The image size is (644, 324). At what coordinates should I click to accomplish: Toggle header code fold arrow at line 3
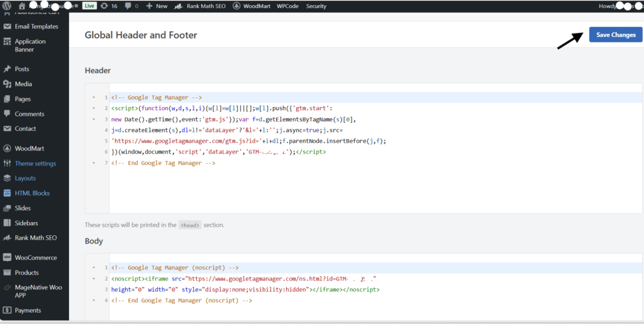pos(94,120)
